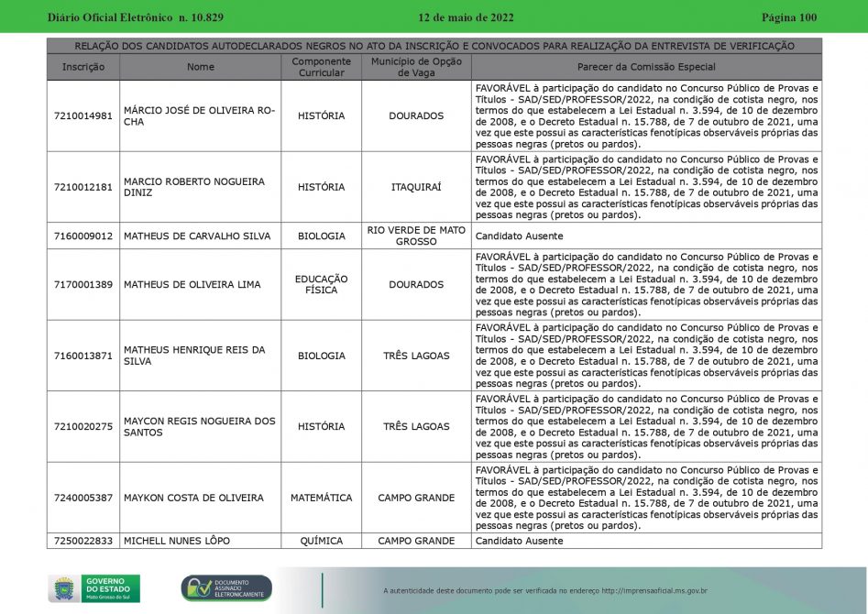Click the name Matheus Henrique Reis da Silva
Image resolution: width=868 pixels, height=614 pixels.
[193, 356]
